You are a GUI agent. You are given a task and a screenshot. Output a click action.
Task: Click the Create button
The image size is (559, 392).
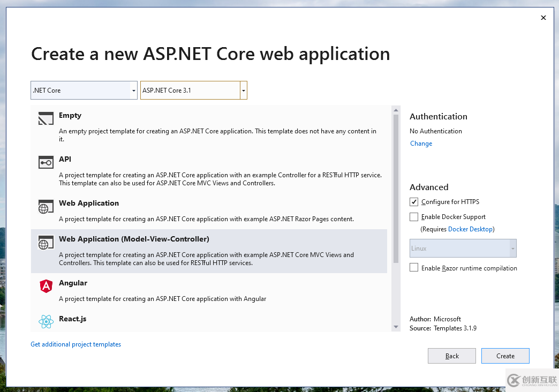tap(505, 356)
